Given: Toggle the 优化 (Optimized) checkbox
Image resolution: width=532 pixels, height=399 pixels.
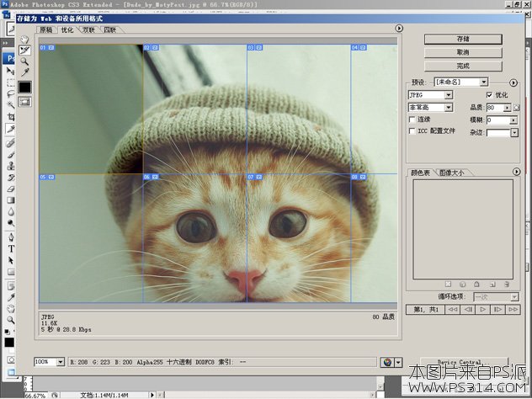Looking at the screenshot, I should (x=491, y=95).
